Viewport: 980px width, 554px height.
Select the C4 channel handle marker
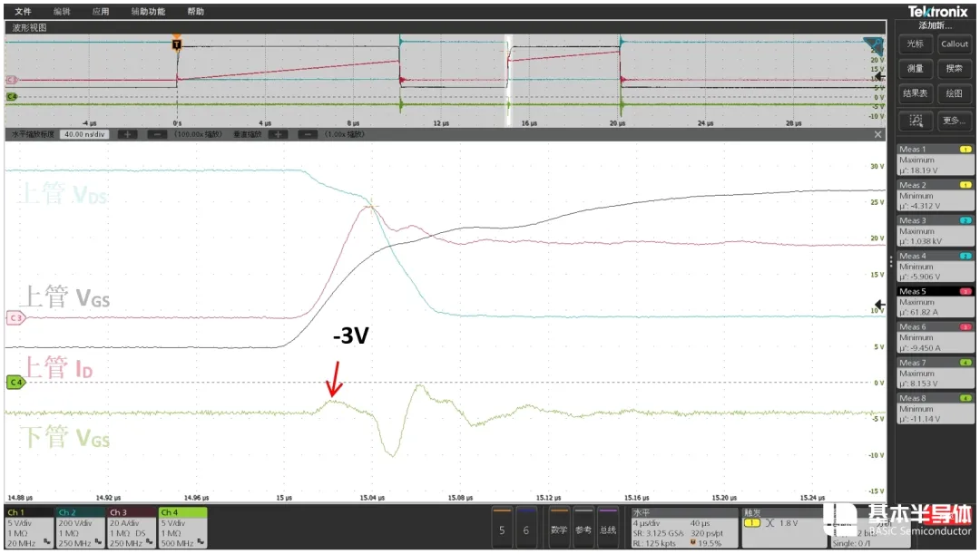(15, 383)
